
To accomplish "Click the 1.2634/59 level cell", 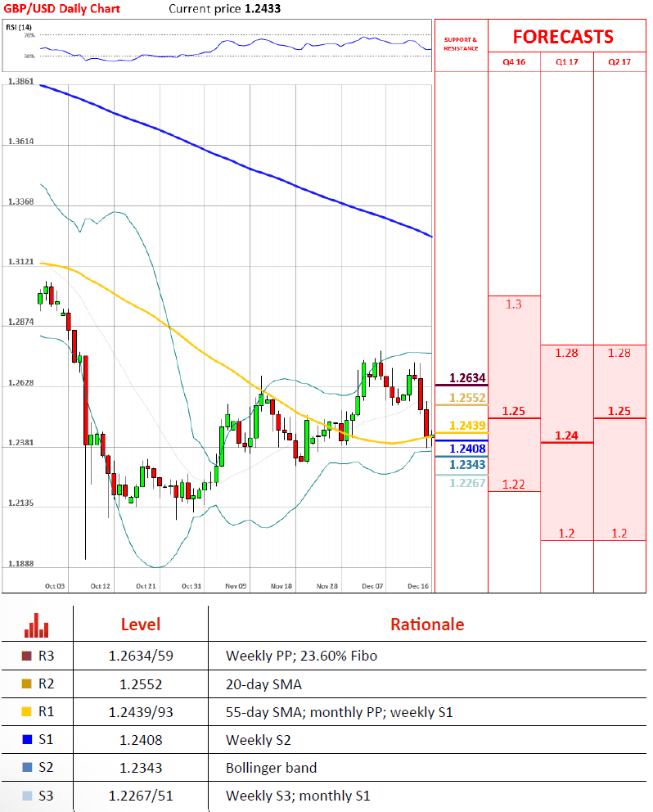I will click(x=141, y=656).
